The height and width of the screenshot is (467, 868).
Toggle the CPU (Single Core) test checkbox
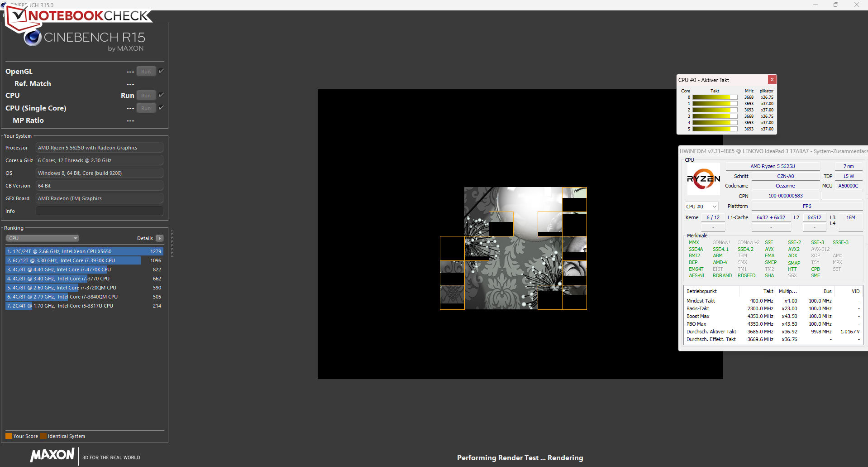point(161,108)
